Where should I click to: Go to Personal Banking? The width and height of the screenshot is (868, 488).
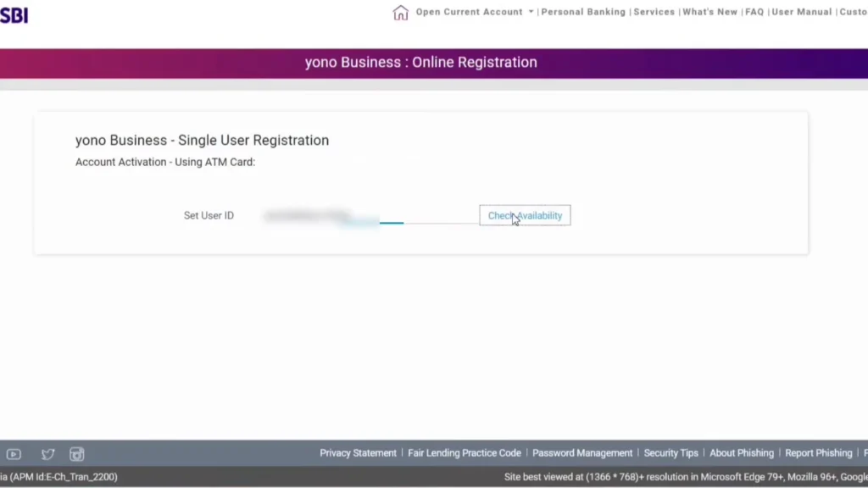click(x=583, y=12)
